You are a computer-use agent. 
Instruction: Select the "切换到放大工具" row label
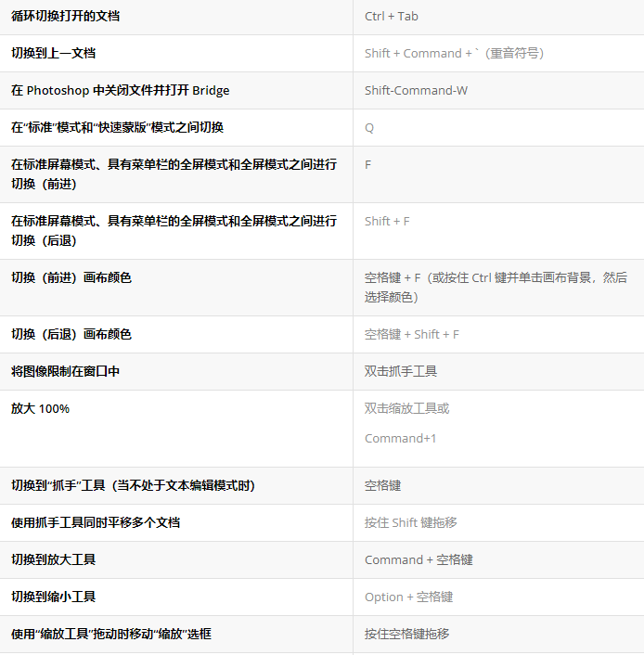(53, 559)
